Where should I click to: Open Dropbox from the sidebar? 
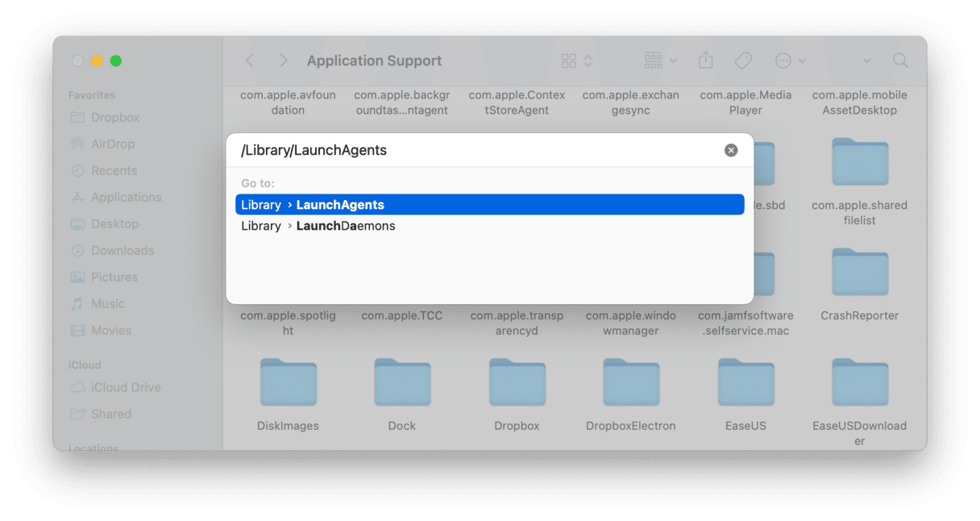coord(114,117)
